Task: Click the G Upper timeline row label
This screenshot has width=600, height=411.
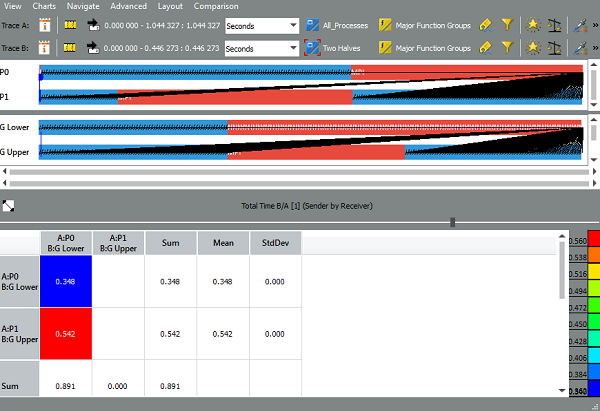Action: point(15,152)
